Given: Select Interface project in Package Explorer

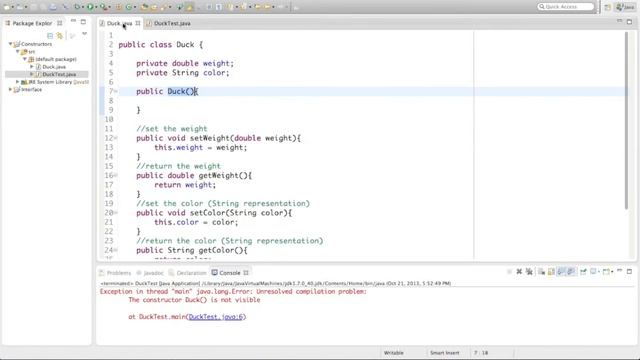Looking at the screenshot, I should [x=31, y=89].
